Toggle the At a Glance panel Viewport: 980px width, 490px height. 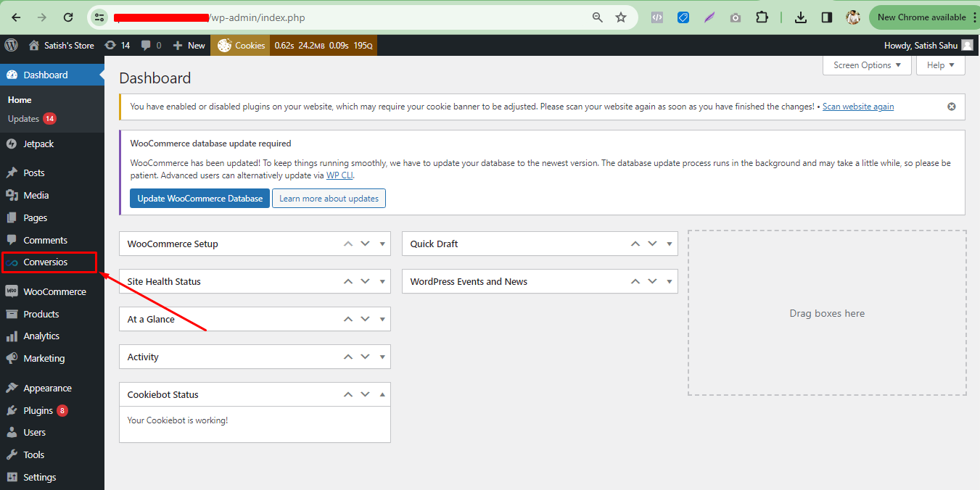click(382, 320)
